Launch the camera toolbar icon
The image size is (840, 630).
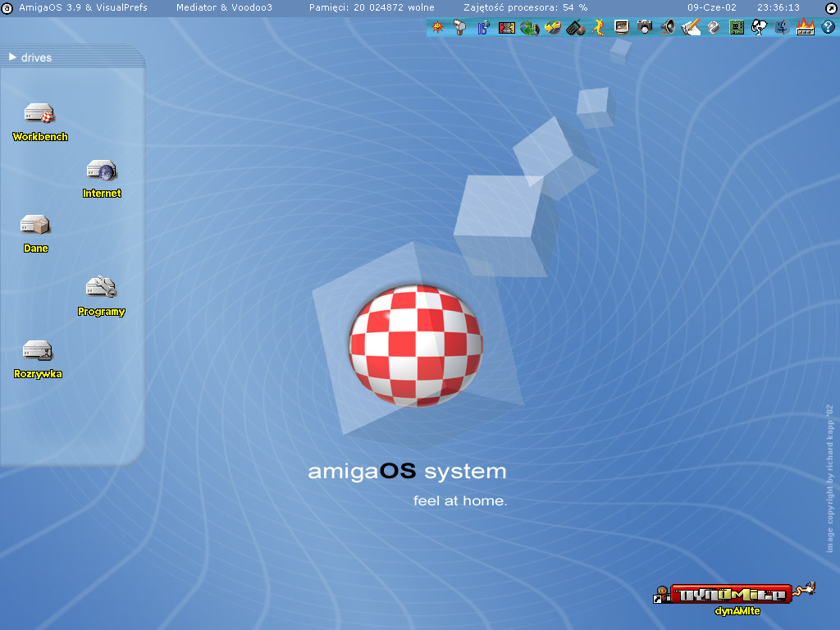(x=645, y=27)
